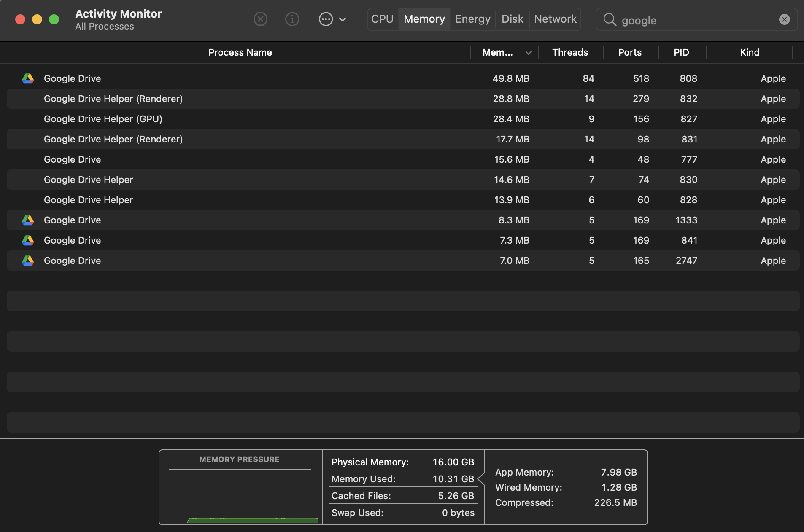Click the Swap Used value 0 bytes
Image resolution: width=804 pixels, height=532 pixels.
pyautogui.click(x=458, y=513)
